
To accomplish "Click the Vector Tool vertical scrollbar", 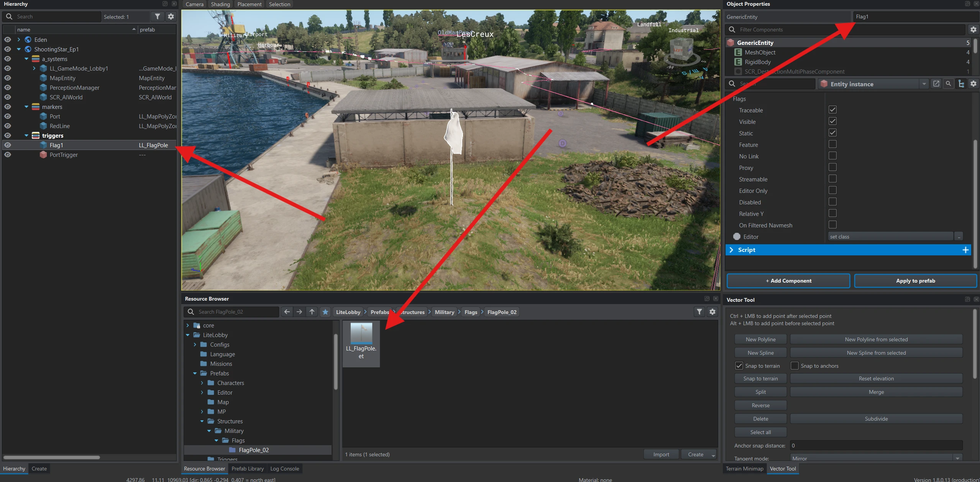I will pyautogui.click(x=975, y=344).
